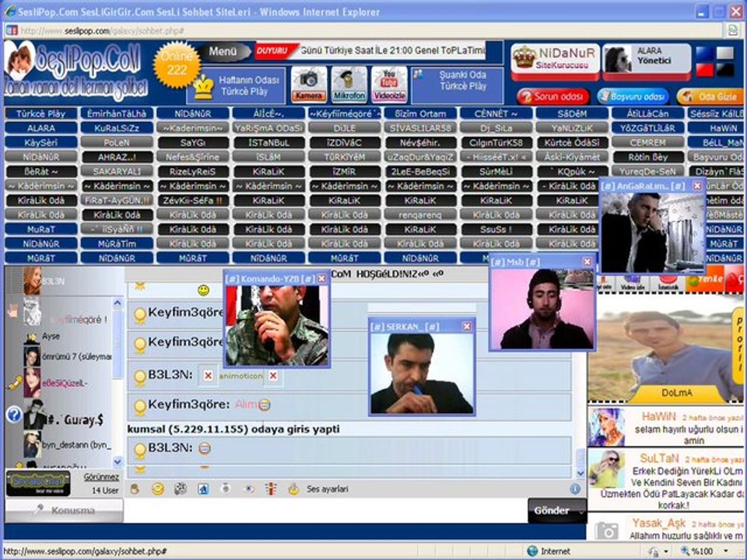Image resolution: width=747 pixels, height=560 pixels.
Task: Click the SpeakeChat logo at bottom left
Action: coord(38,484)
